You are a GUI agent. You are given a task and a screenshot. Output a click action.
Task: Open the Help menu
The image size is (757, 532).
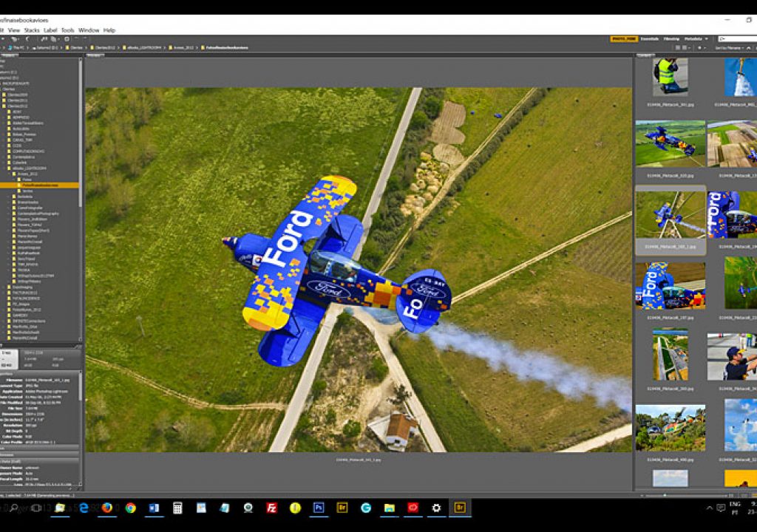[x=109, y=30]
